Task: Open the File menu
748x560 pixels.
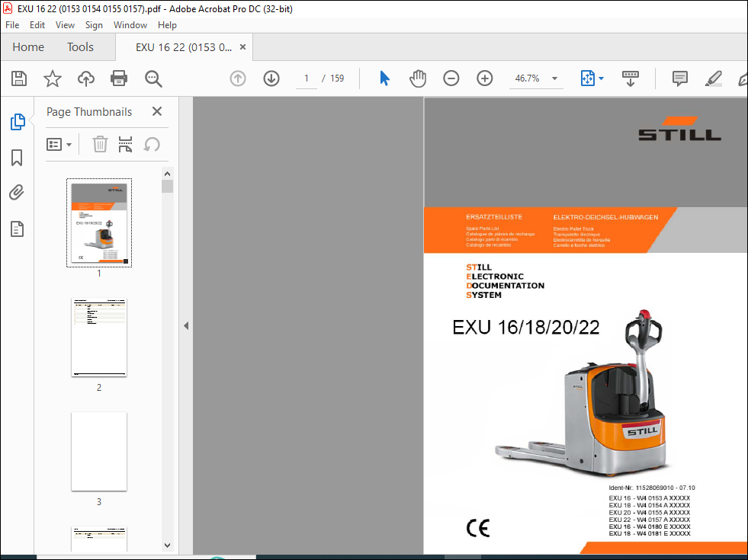Action: point(12,25)
